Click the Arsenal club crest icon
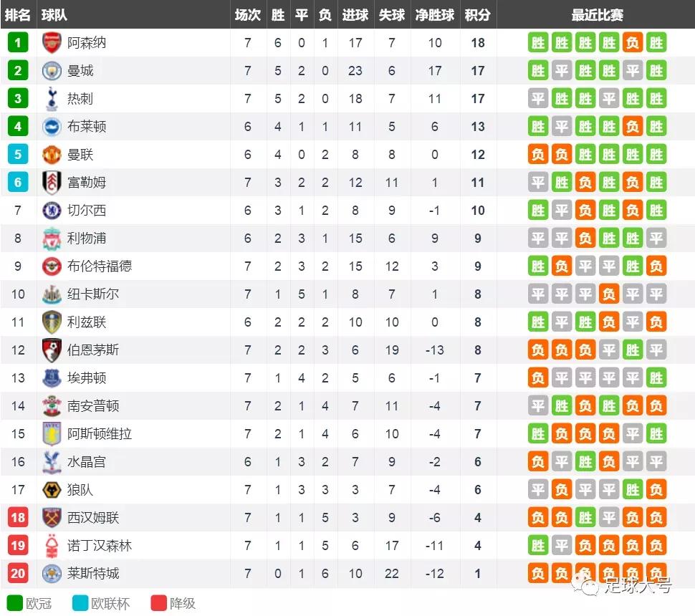The width and height of the screenshot is (695, 616). [52, 43]
